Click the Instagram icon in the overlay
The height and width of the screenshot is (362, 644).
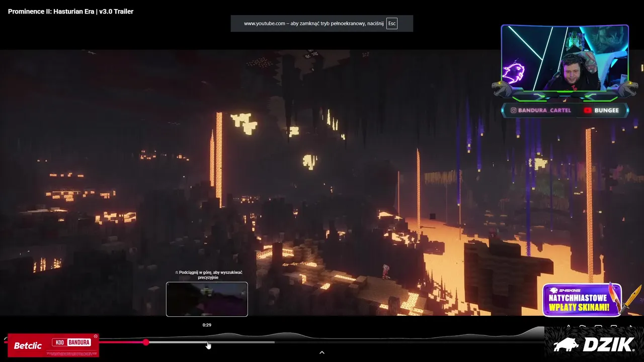(513, 110)
